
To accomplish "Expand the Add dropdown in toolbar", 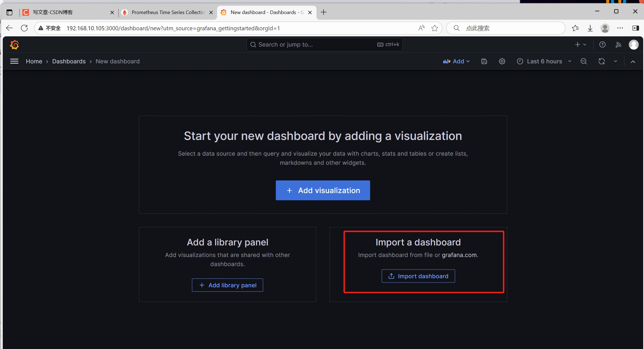I will pyautogui.click(x=456, y=61).
